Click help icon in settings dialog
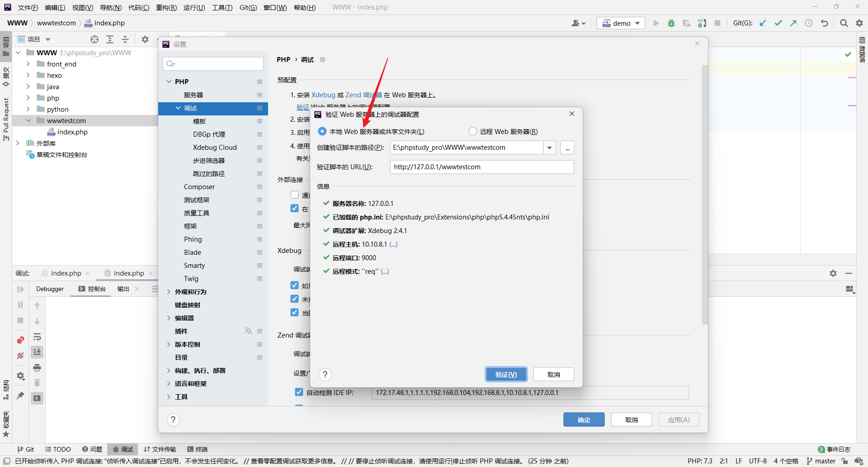This screenshot has width=868, height=467. point(173,419)
